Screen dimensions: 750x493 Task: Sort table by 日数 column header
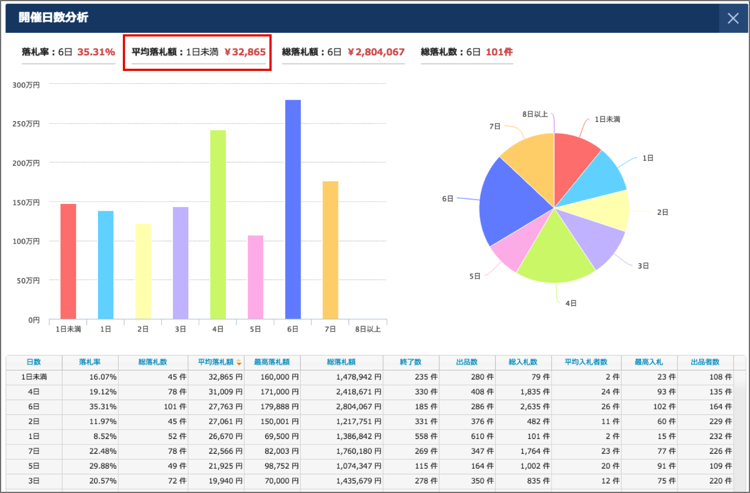(x=33, y=361)
